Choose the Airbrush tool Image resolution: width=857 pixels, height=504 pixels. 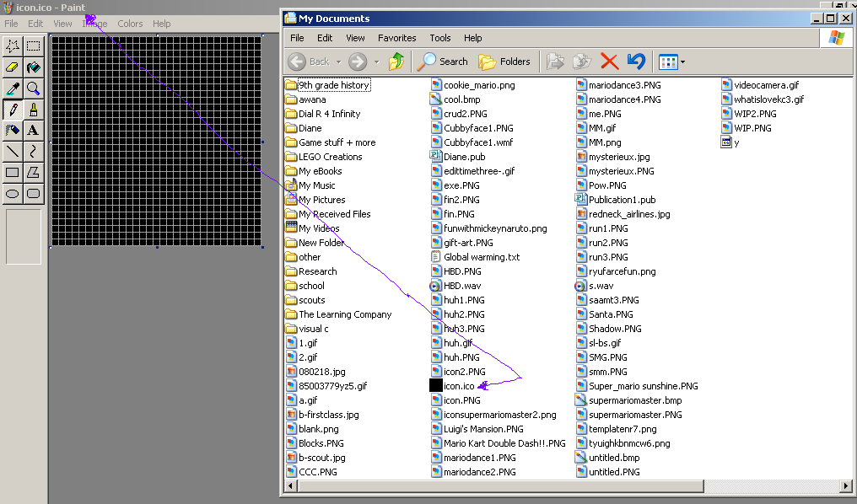(13, 131)
